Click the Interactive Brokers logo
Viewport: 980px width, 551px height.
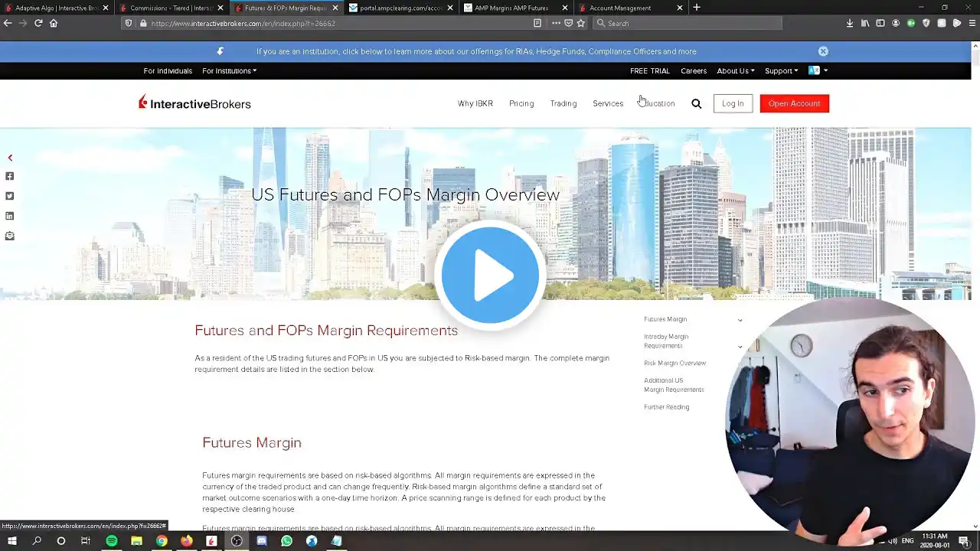pyautogui.click(x=194, y=103)
